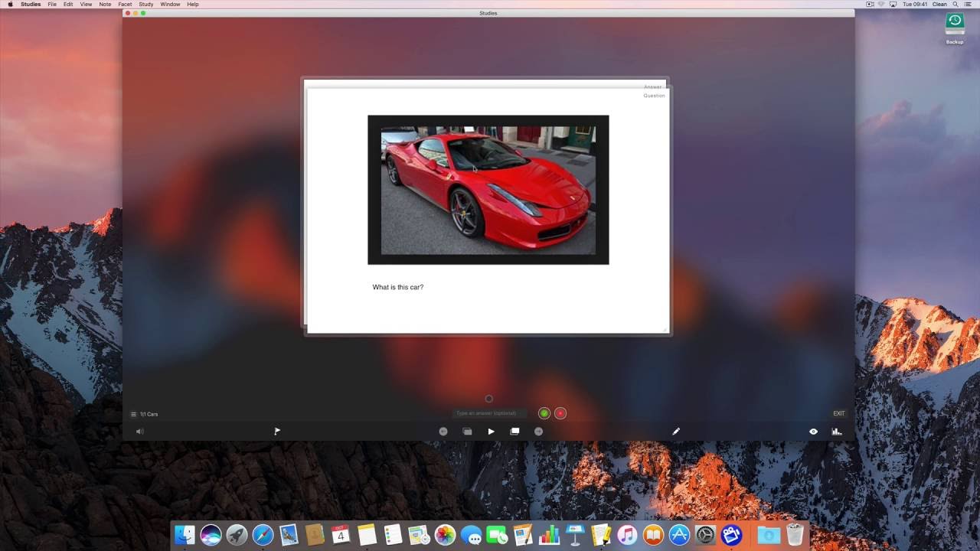Flip to the next card facet icon
This screenshot has width=980, height=551.
pos(514,432)
